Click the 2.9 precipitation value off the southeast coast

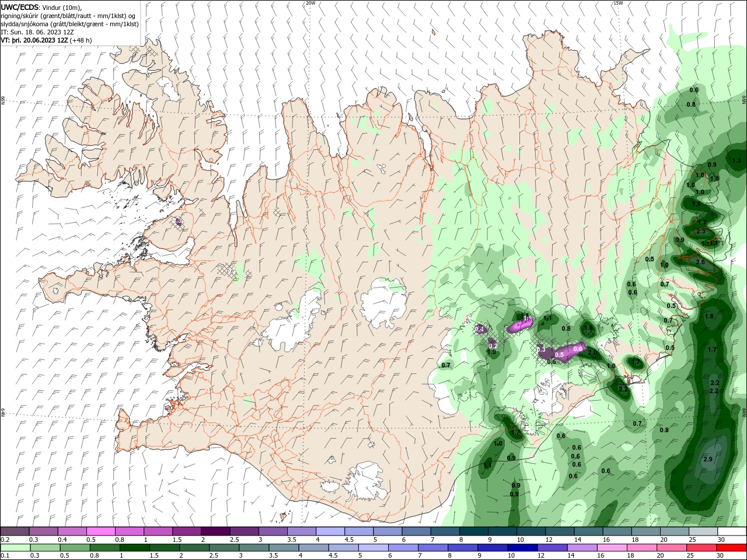point(708,460)
